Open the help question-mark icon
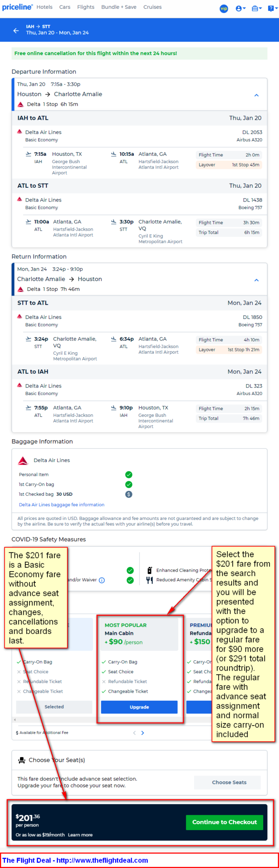This screenshot has height=868, width=279. [272, 8]
